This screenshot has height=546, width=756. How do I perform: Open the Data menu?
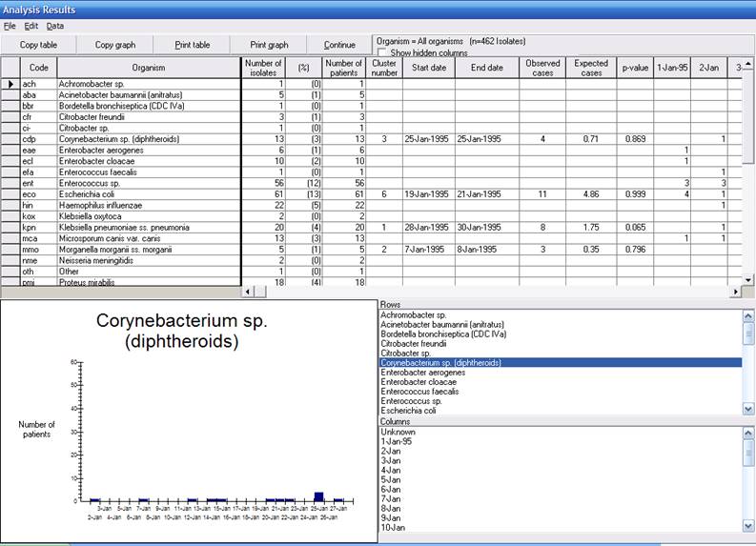tap(55, 26)
